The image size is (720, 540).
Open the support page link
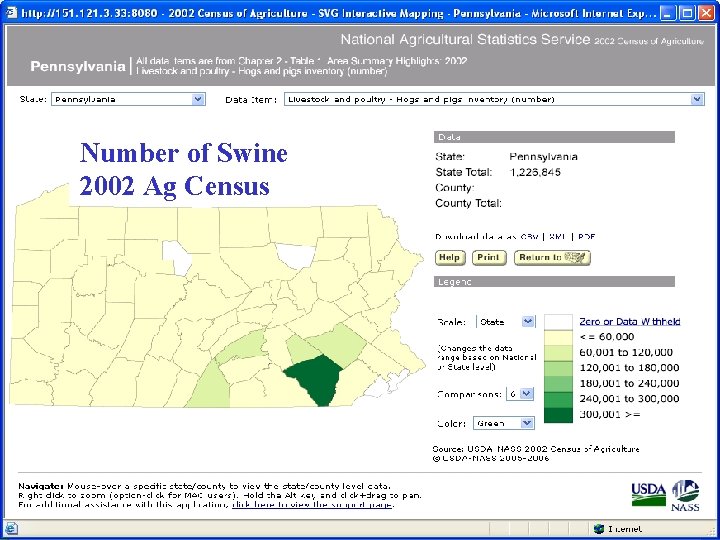[x=312, y=505]
